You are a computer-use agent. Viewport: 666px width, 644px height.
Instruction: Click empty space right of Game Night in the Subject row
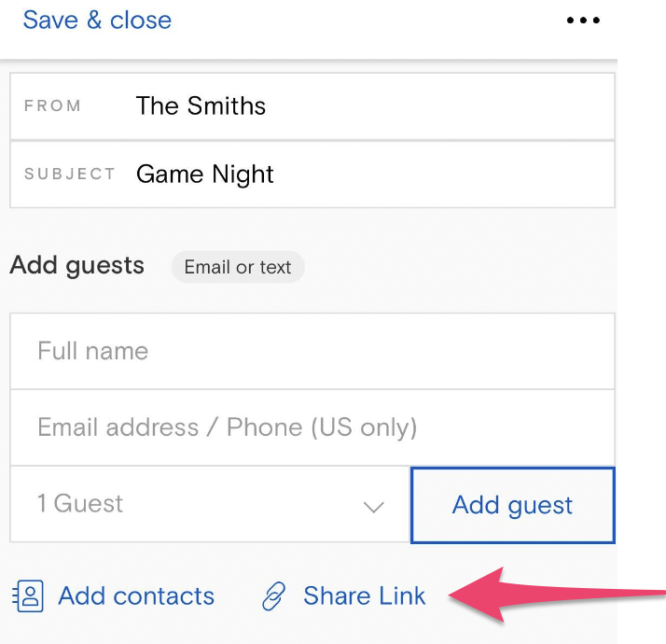pos(442,175)
